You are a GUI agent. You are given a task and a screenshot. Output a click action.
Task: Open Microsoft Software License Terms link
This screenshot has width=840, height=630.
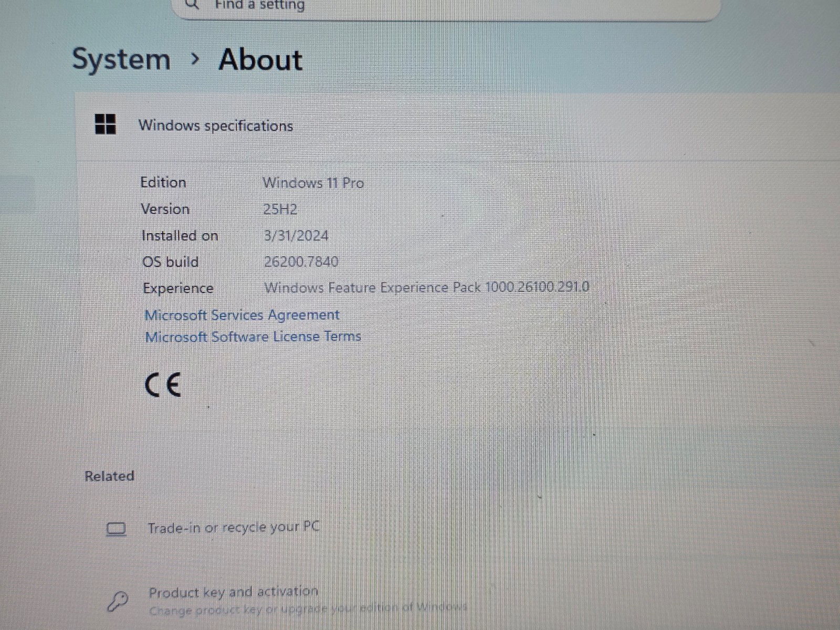pyautogui.click(x=253, y=337)
